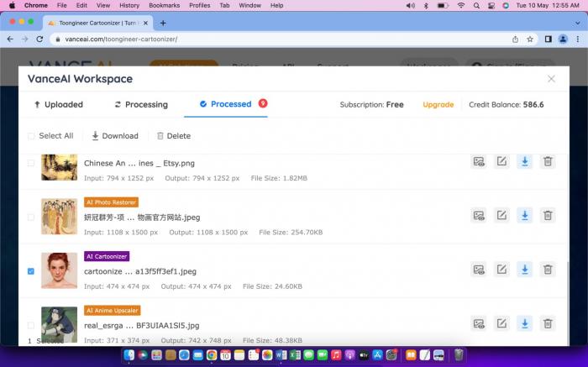Delete the real_esrga ... BF3UIAA1SI5.jpg row

pyautogui.click(x=548, y=323)
